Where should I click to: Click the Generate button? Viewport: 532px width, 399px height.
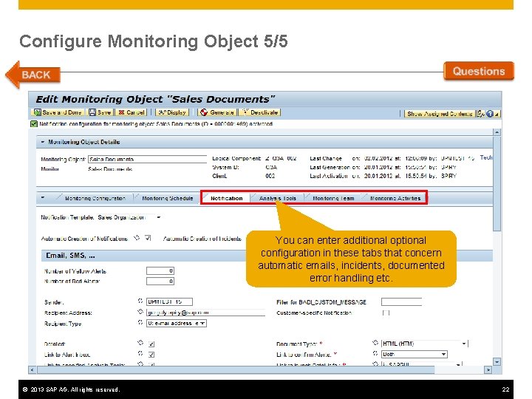tap(217, 112)
